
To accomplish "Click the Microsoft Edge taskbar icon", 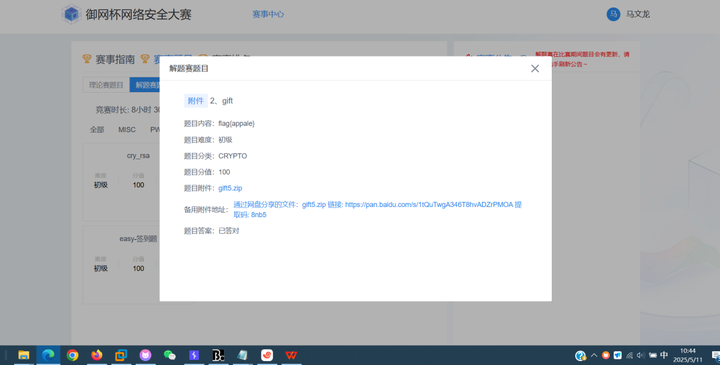I will pyautogui.click(x=48, y=355).
